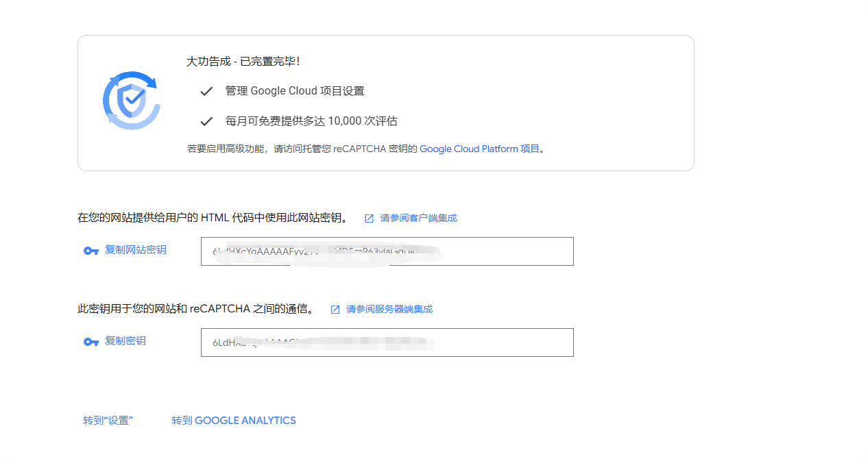868x461 pixels.
Task: Open 请参阅客户端集成 link
Action: (x=418, y=218)
